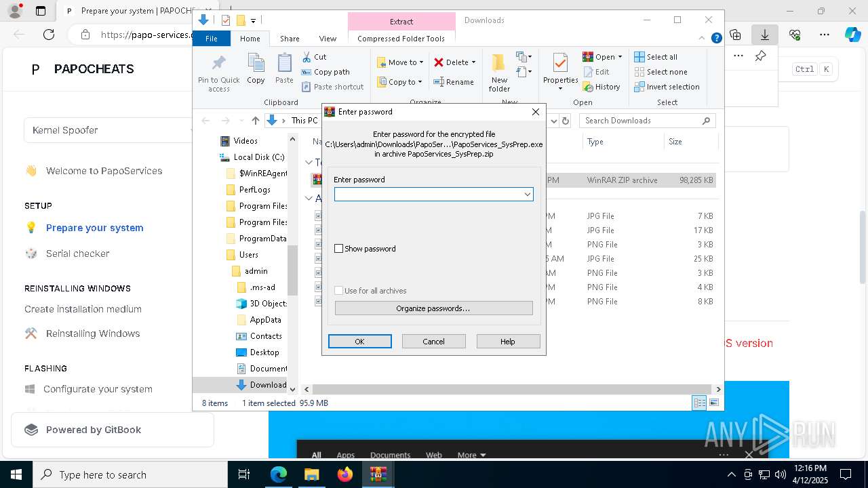Open Reinstalling Windows sidebar link

93,333
